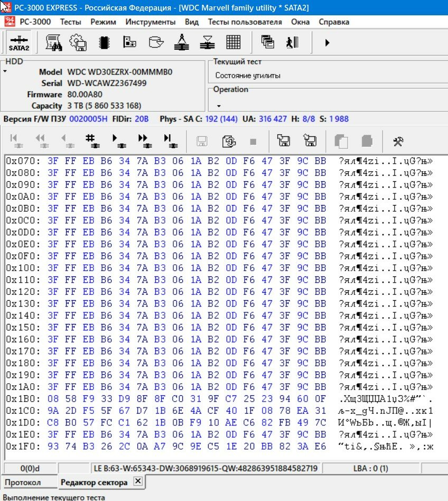The height and width of the screenshot is (501, 448).
Task: Click the stop square icon
Action: [x=253, y=142]
